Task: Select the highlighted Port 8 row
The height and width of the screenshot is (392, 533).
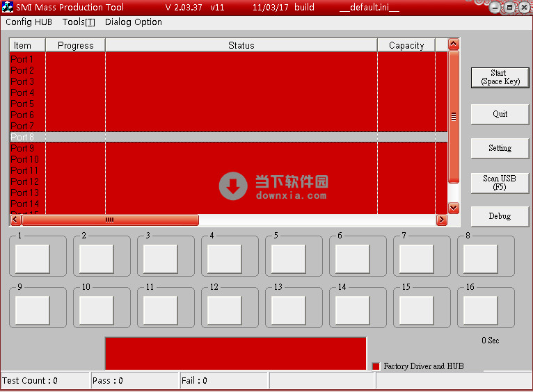Action: point(228,137)
